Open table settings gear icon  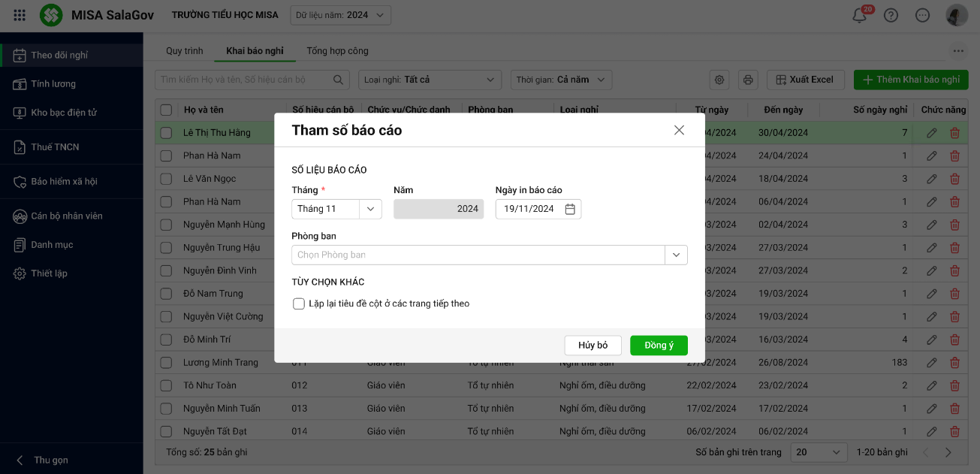[x=719, y=80]
